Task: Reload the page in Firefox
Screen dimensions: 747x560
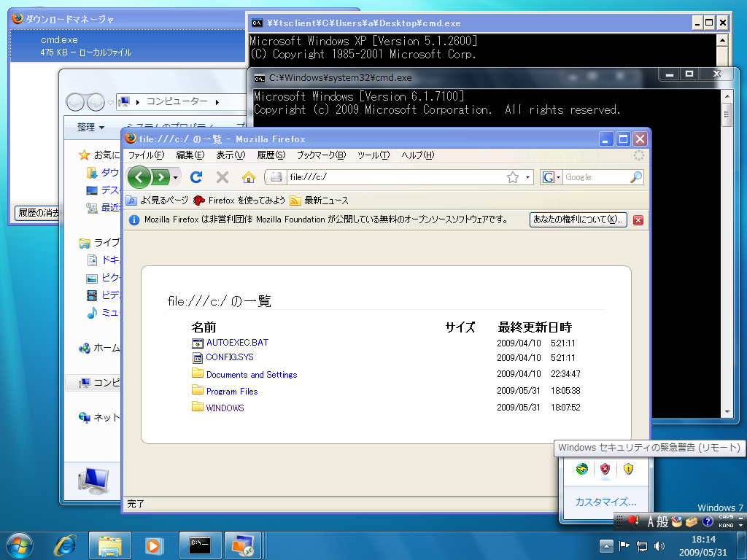Action: tap(196, 177)
